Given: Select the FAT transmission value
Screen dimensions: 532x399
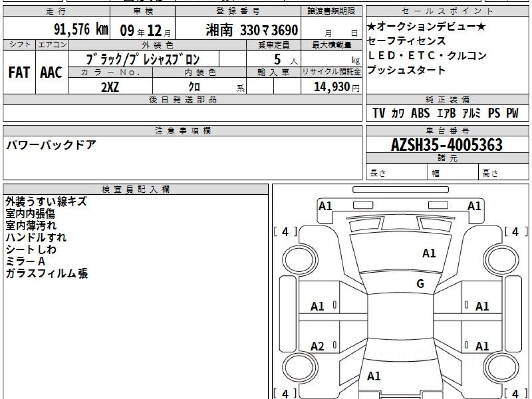Looking at the screenshot, I should [x=19, y=72].
